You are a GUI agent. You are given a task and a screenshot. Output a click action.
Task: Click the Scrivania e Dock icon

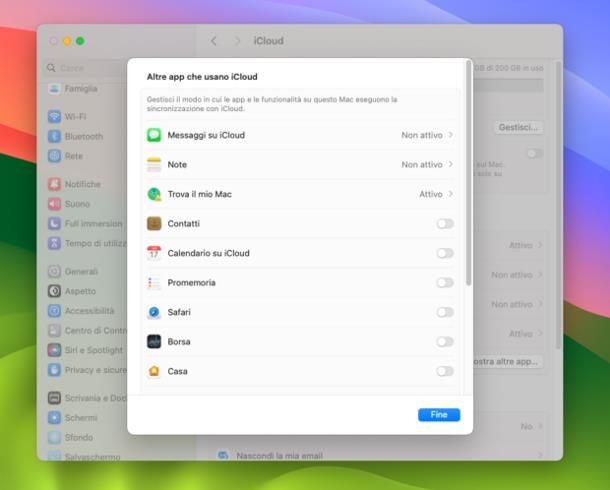tap(54, 398)
